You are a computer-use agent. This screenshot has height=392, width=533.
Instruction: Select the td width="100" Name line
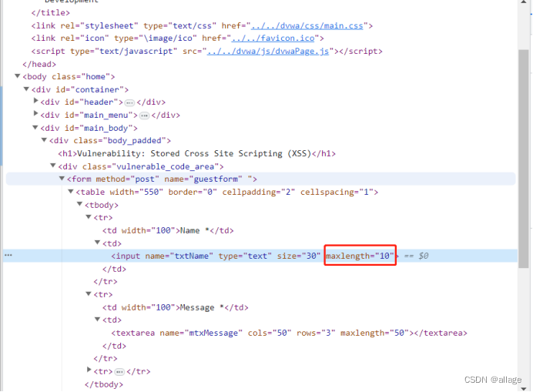click(x=168, y=230)
